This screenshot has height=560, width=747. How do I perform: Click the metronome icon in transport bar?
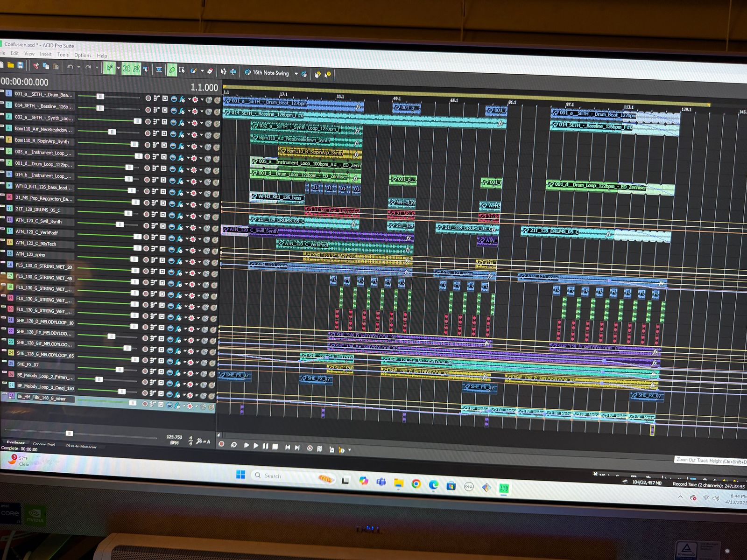pos(319,448)
